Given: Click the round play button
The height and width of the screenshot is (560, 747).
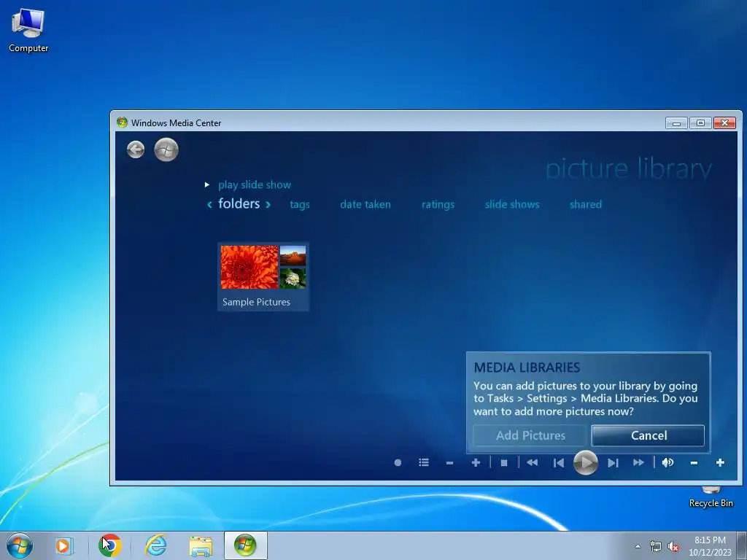Looking at the screenshot, I should click(586, 462).
